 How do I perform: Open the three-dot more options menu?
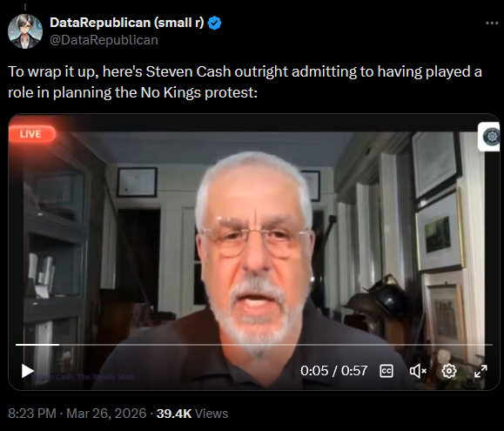(x=492, y=24)
